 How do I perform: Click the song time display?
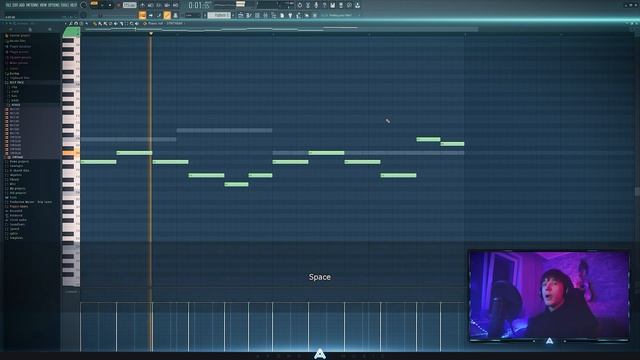pos(199,5)
